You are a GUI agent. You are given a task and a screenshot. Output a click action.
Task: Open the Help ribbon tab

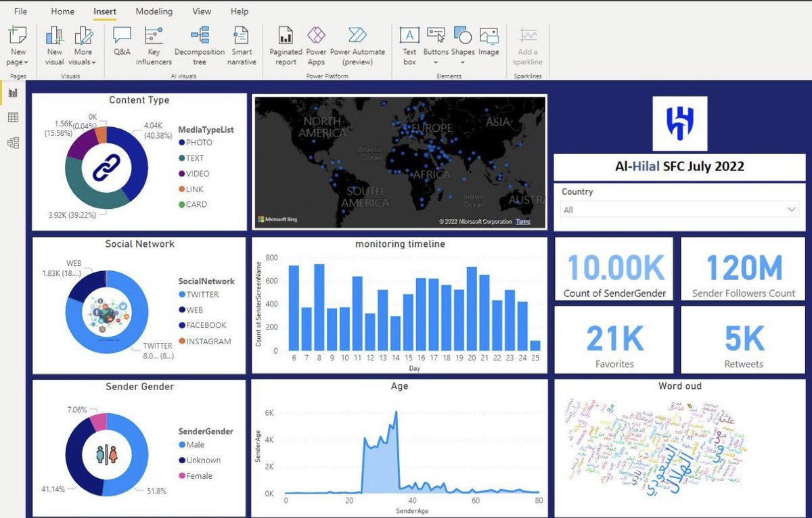[x=240, y=11]
